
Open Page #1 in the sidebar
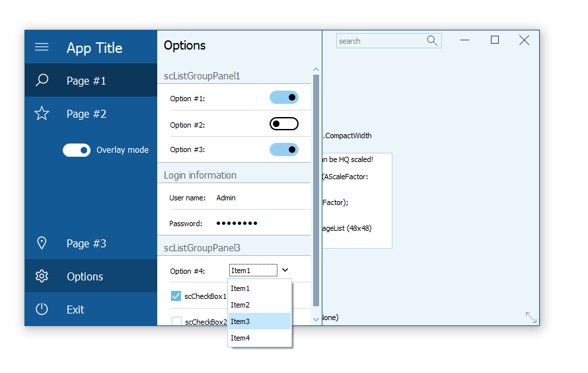point(91,80)
